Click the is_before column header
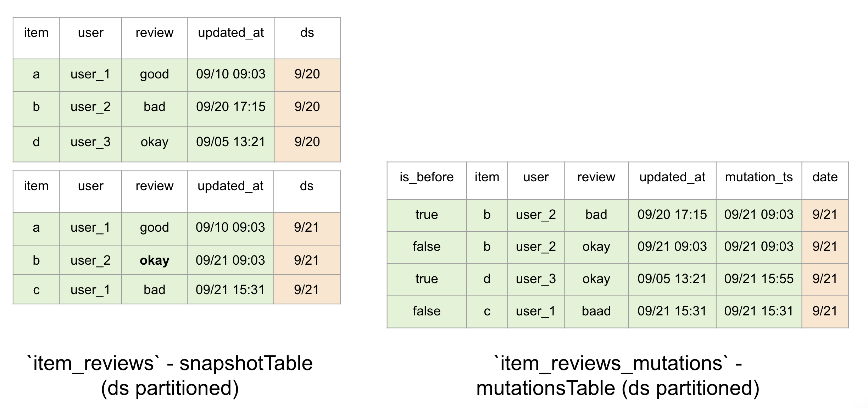The height and width of the screenshot is (408, 868). 426,177
